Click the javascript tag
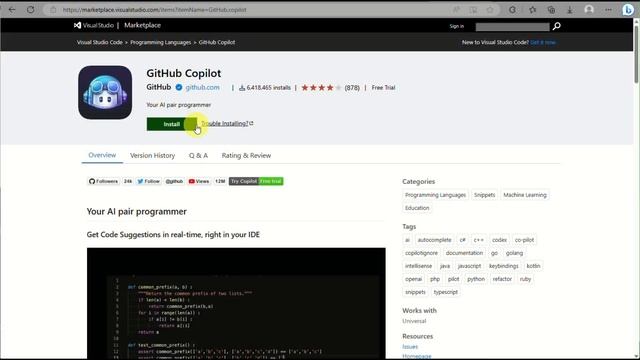 click(469, 266)
